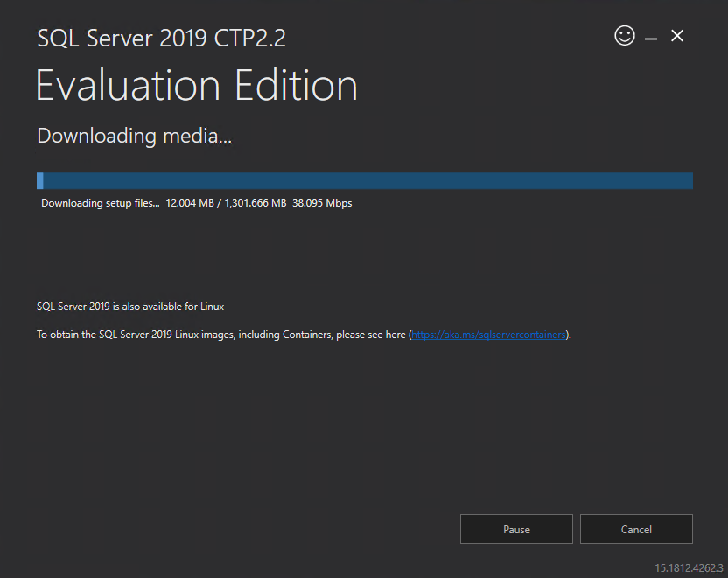This screenshot has height=578, width=728.
Task: Click the 1,301.666 MB total size value
Action: [255, 203]
